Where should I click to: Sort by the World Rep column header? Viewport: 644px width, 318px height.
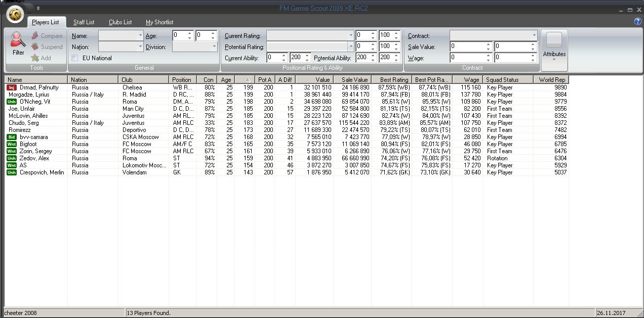(x=551, y=80)
